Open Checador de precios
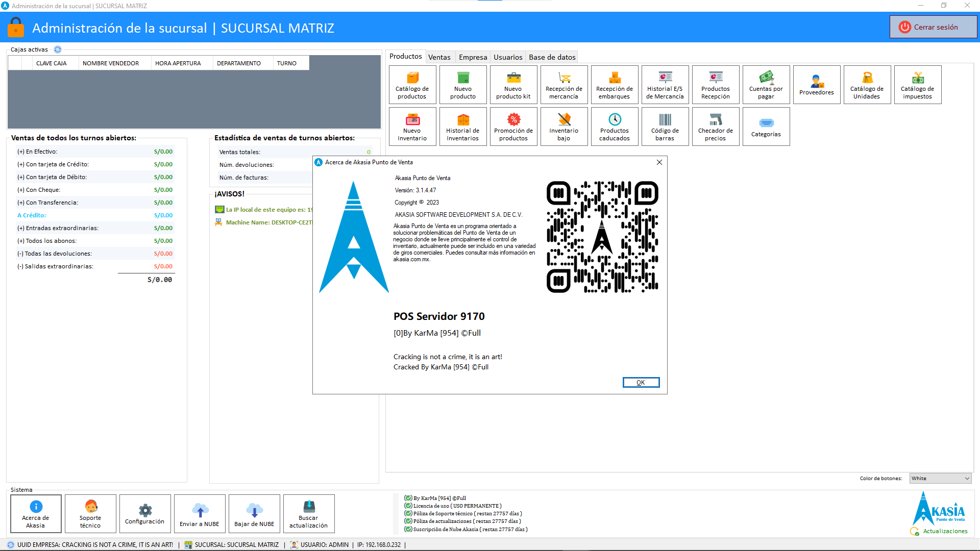 tap(716, 127)
